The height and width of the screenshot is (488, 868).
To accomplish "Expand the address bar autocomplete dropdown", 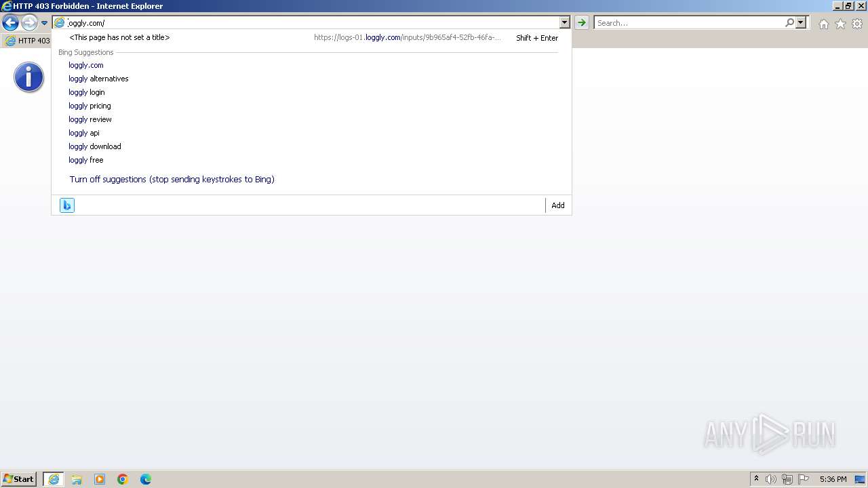I will point(564,22).
